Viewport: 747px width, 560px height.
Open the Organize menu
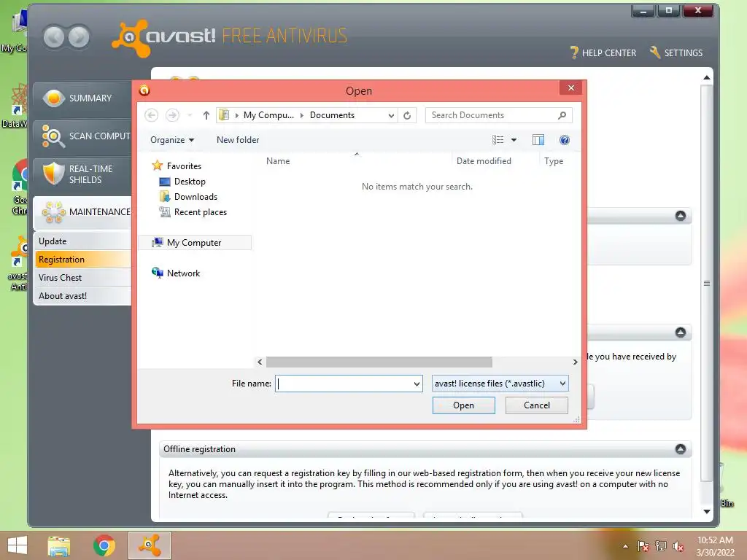(172, 140)
